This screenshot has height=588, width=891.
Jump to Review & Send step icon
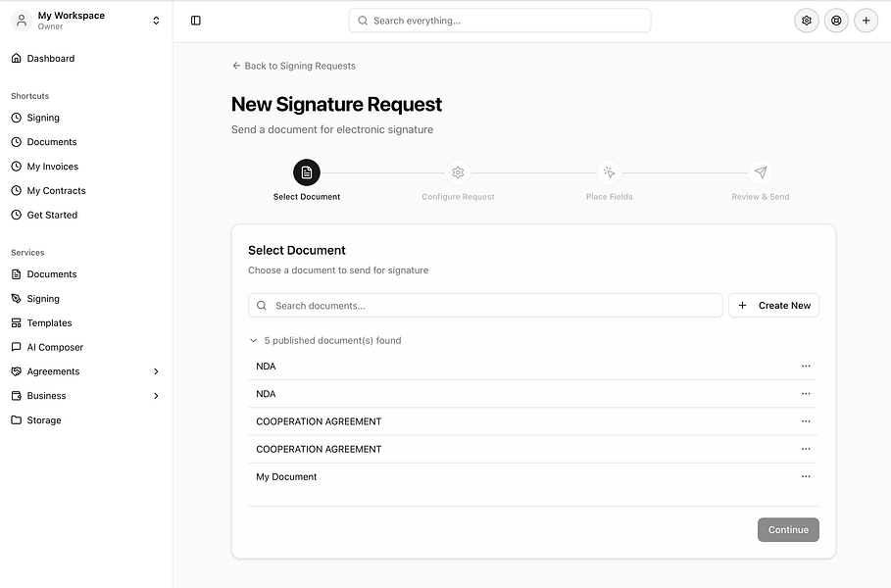(x=761, y=172)
